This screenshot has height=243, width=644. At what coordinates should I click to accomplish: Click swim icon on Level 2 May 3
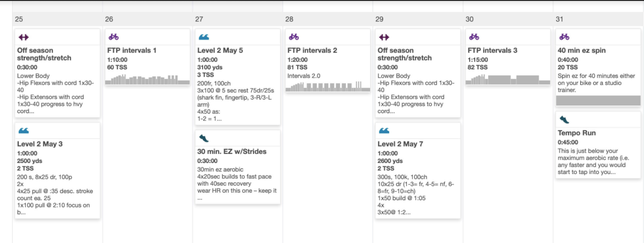pyautogui.click(x=23, y=131)
